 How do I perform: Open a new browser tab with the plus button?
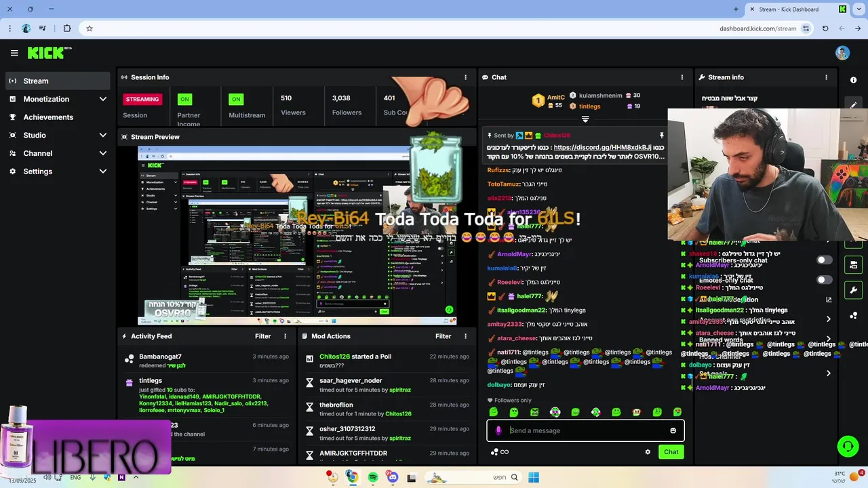coord(736,9)
